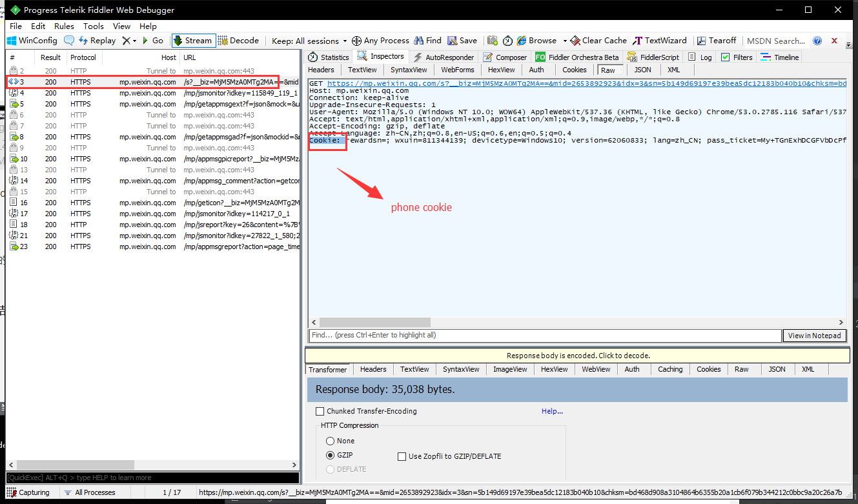
Task: Open the View menu
Action: (x=122, y=26)
